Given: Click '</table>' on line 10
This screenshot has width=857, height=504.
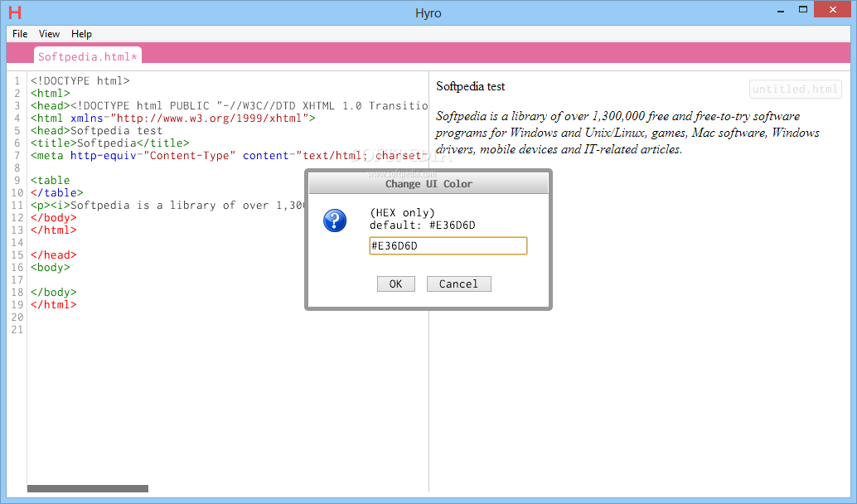Looking at the screenshot, I should [x=57, y=193].
